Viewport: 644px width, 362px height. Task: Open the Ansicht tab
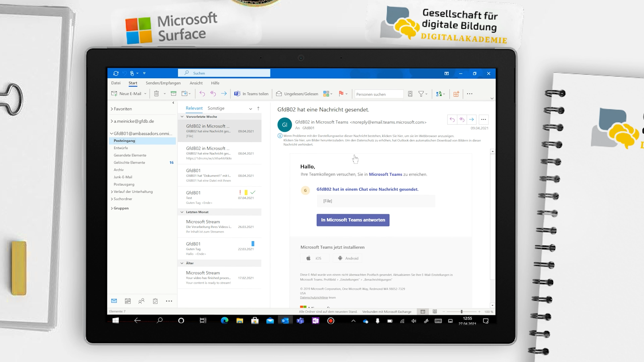point(196,83)
